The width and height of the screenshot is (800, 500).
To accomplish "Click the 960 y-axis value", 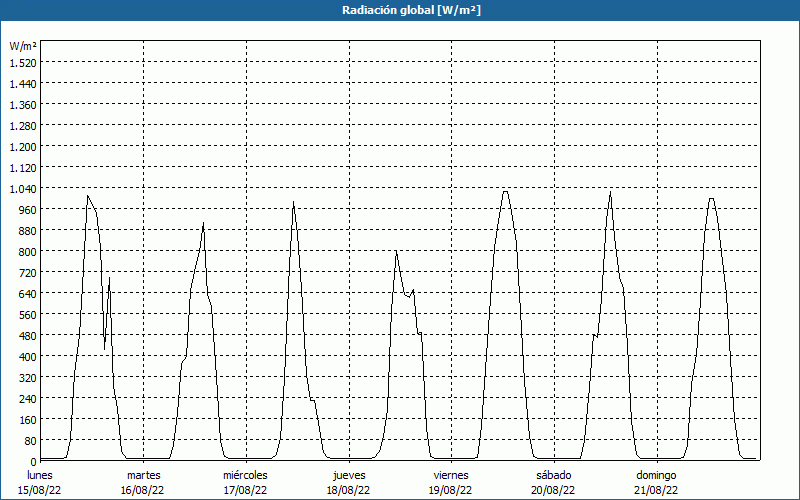I will click(28, 209).
